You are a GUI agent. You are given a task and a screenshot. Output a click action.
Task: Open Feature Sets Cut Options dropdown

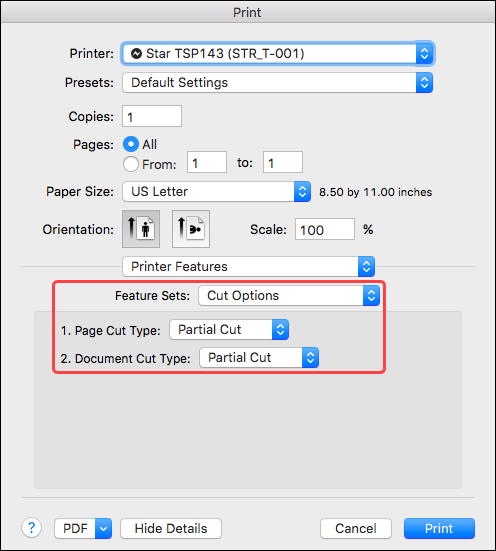(x=289, y=296)
